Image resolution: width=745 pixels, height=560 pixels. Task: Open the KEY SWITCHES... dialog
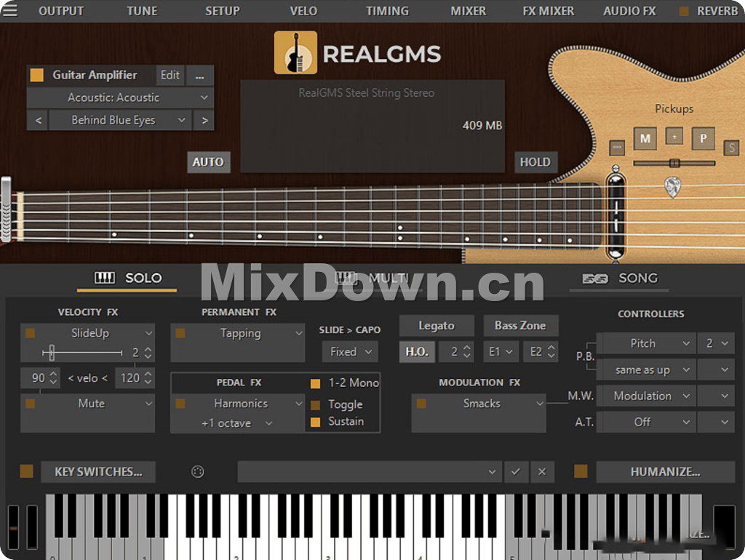point(98,472)
